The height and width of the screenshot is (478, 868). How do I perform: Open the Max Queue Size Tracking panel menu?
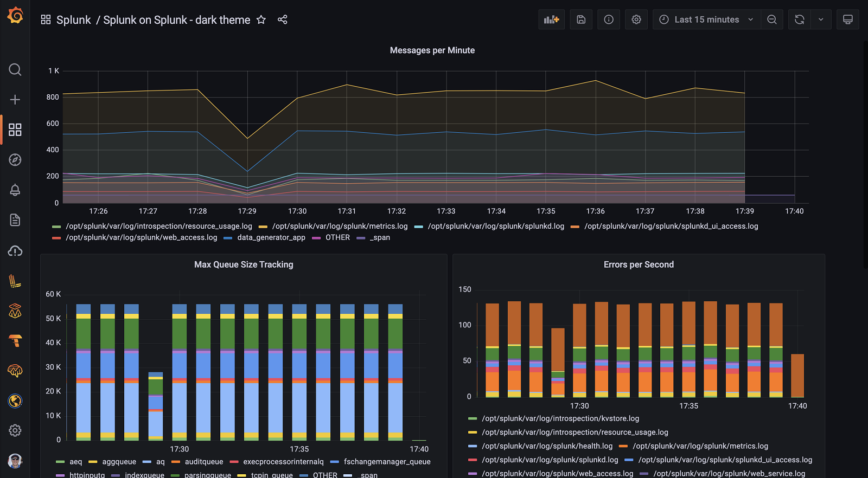[x=244, y=264]
